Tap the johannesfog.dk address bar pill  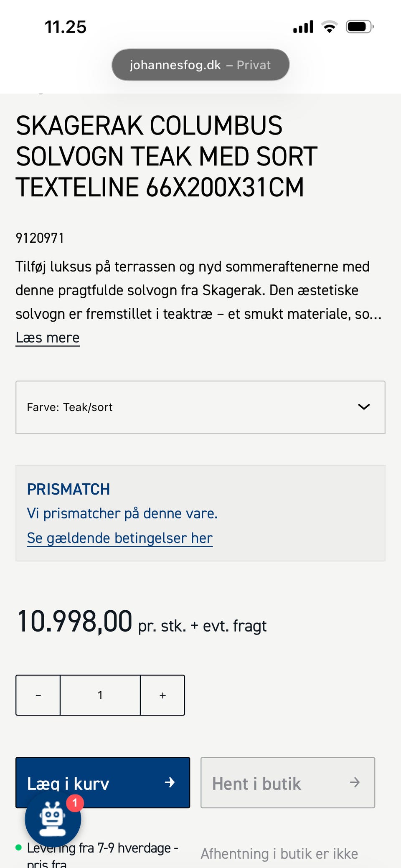point(200,65)
